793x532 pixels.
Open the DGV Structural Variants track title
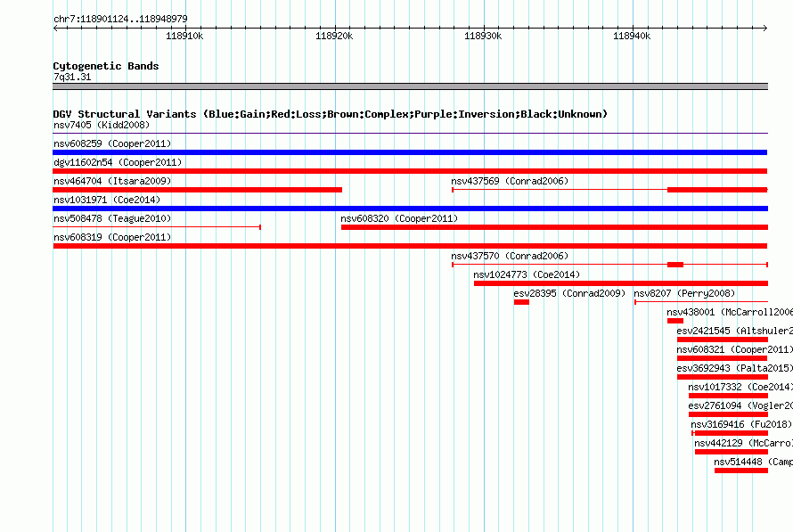point(331,114)
